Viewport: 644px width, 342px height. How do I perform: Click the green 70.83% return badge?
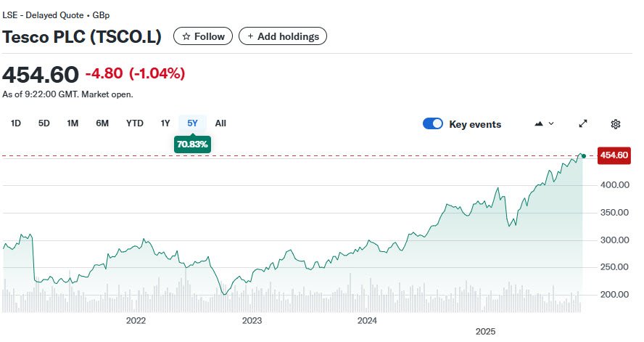point(192,144)
